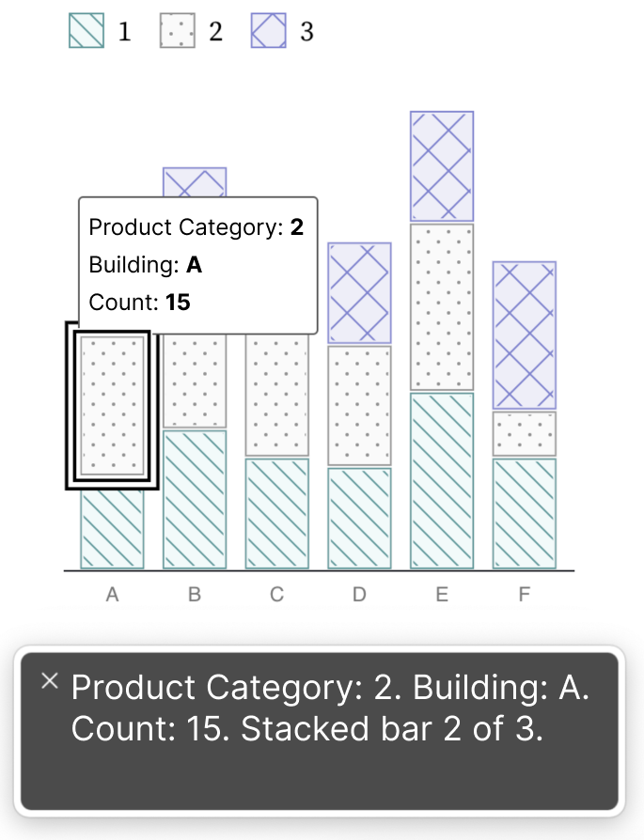Click the E axis label
Viewport: 644px width, 840px height.
[442, 595]
